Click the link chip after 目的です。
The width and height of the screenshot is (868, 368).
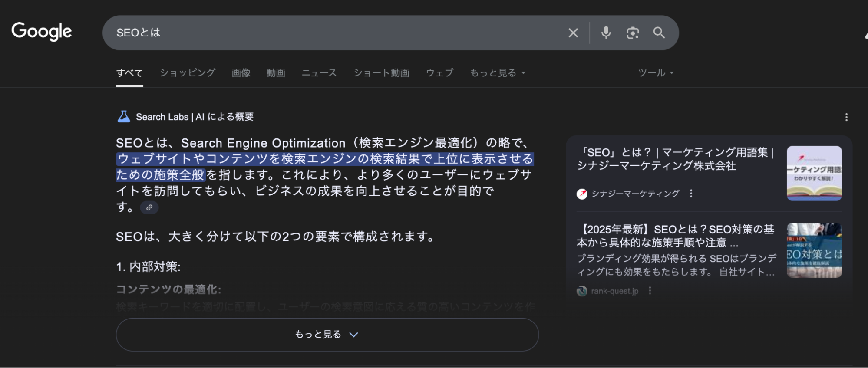pos(149,207)
